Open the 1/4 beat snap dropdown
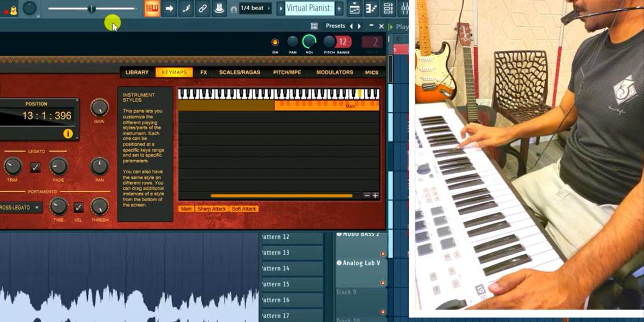Screen dimensions: 644x322 pyautogui.click(x=255, y=8)
